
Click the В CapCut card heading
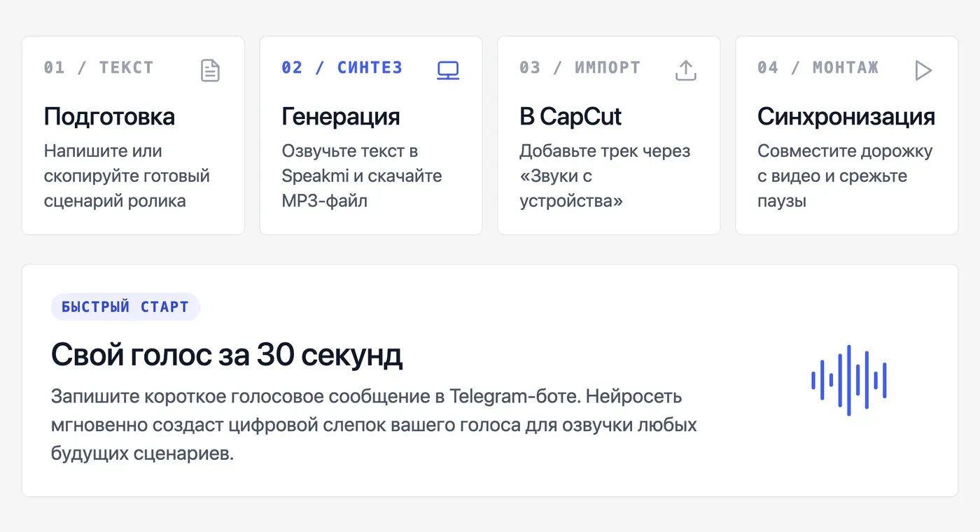click(570, 116)
